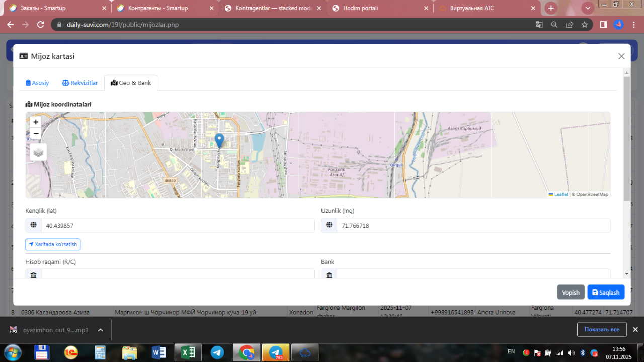Click the Uzunlik (lng) input field
Image resolution: width=644 pixels, height=362 pixels.
(x=472, y=226)
